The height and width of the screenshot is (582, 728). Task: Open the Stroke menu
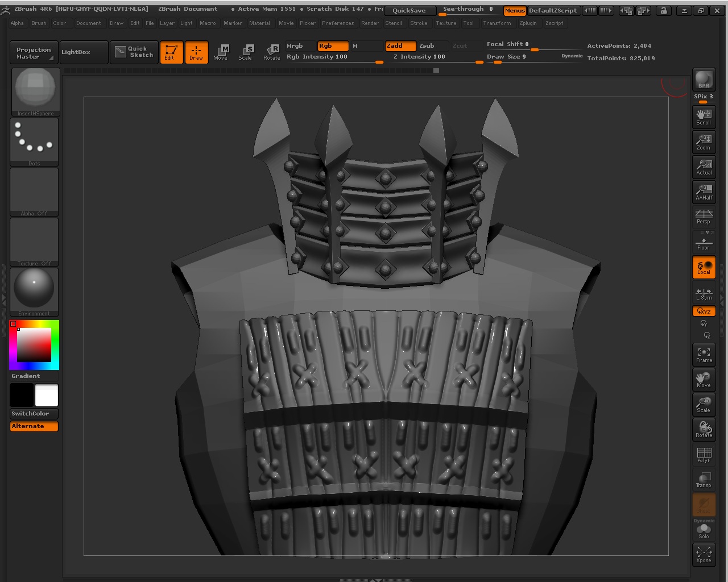click(x=419, y=23)
